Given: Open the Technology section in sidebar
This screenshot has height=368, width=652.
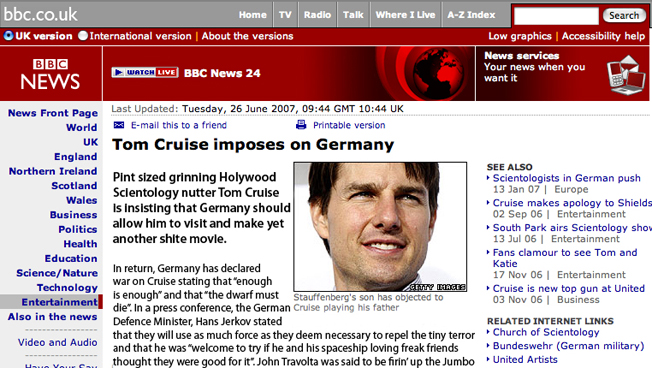Looking at the screenshot, I should (67, 287).
